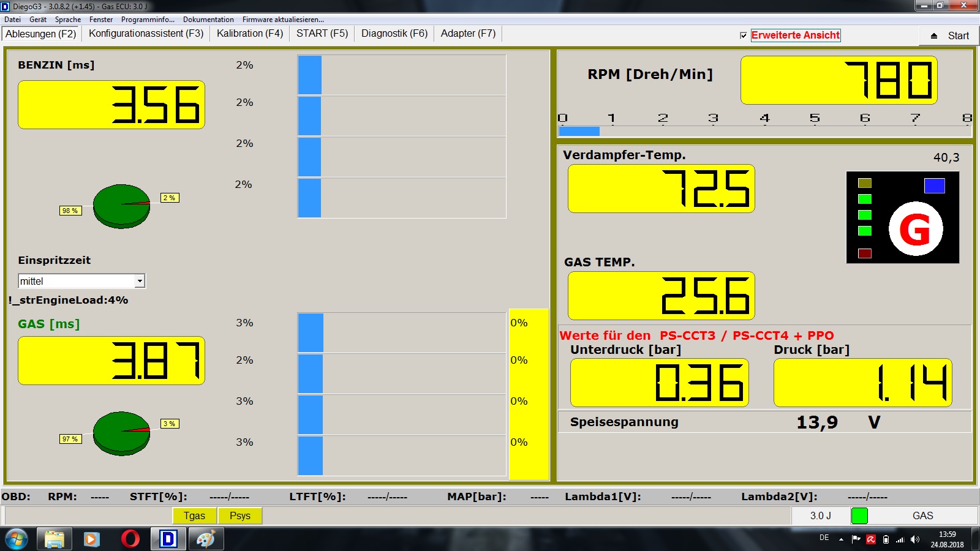Open media player taskbar icon

coord(92,539)
